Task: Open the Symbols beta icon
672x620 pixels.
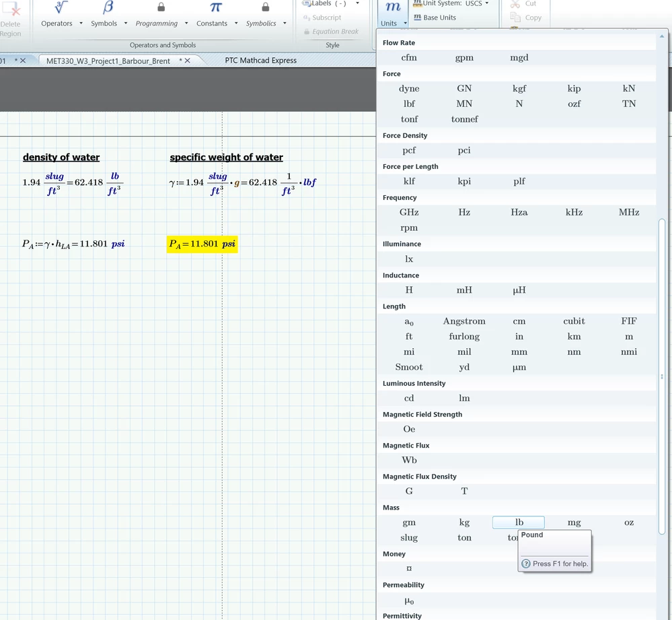Action: [108, 7]
